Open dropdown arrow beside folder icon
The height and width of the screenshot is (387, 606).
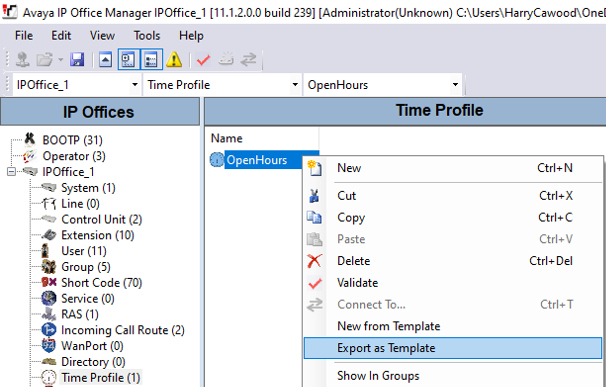60,60
